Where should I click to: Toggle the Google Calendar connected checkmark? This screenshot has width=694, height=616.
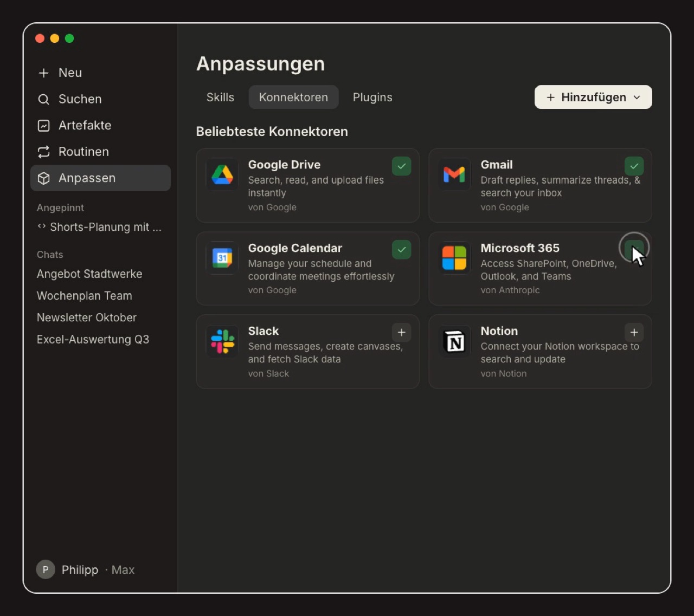[x=401, y=250]
